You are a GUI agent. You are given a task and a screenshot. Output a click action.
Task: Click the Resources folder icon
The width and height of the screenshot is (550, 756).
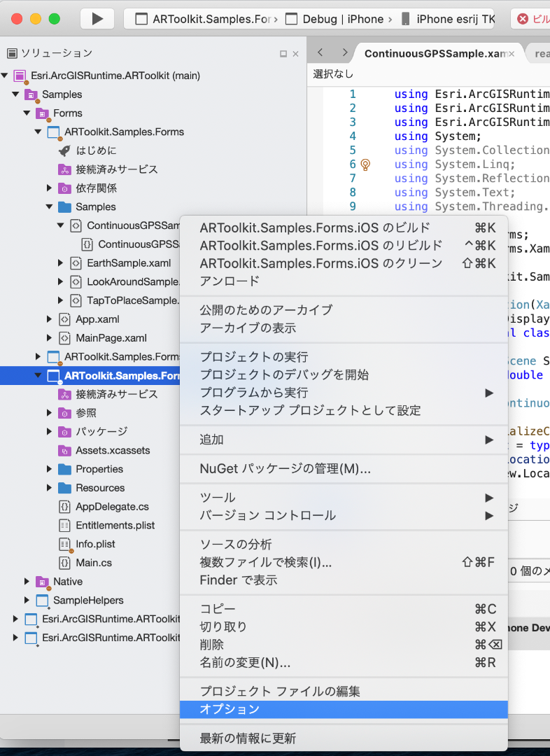(64, 488)
